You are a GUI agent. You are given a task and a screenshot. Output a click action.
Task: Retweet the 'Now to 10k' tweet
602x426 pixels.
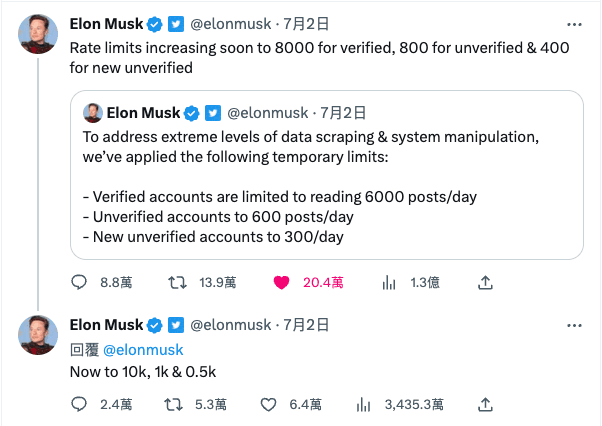tap(174, 405)
